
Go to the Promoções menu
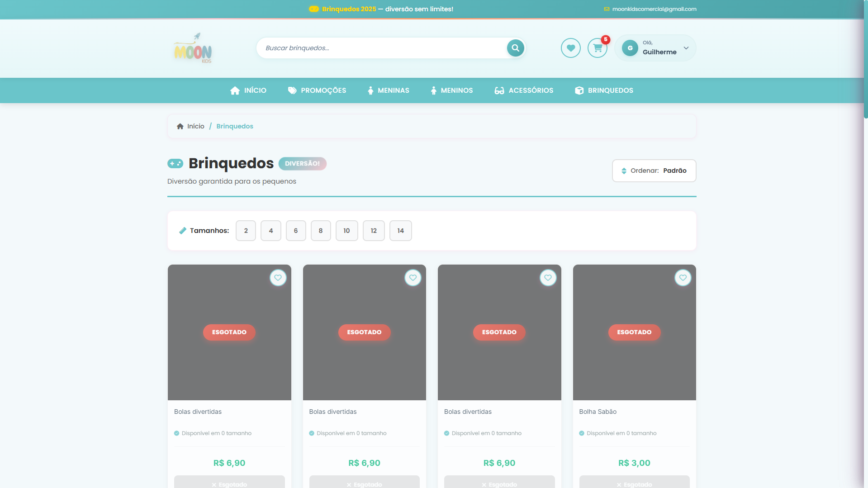click(317, 90)
